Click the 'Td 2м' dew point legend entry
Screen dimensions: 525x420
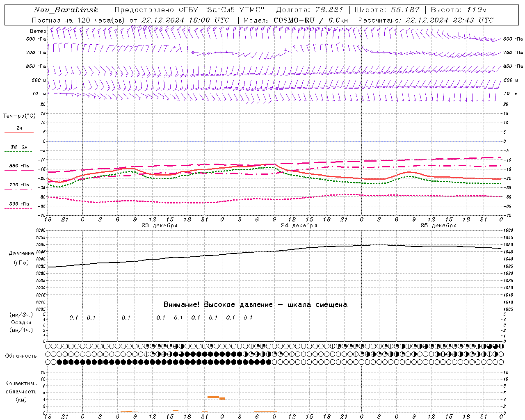19,147
